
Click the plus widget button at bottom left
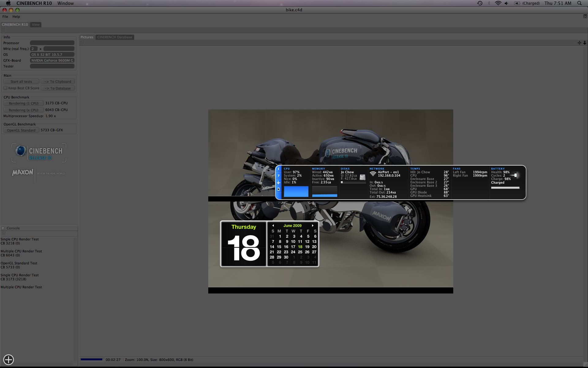9,359
